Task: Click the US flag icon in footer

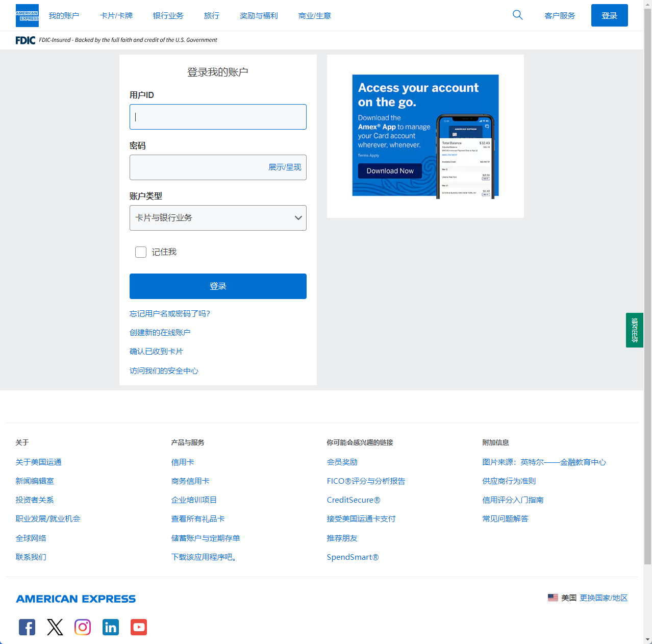Action: pos(553,598)
